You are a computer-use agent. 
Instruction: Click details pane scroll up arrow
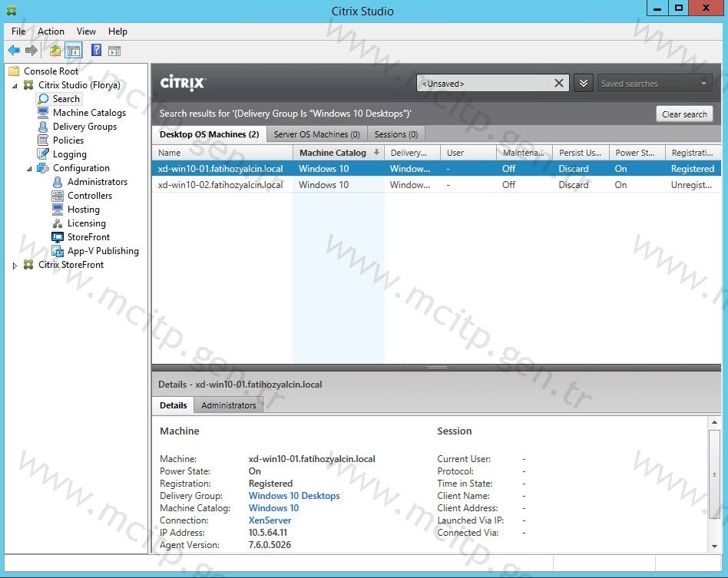[714, 422]
